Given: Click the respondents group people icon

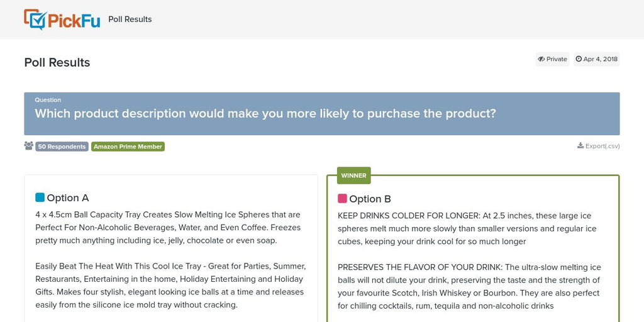Looking at the screenshot, I should click(x=29, y=146).
